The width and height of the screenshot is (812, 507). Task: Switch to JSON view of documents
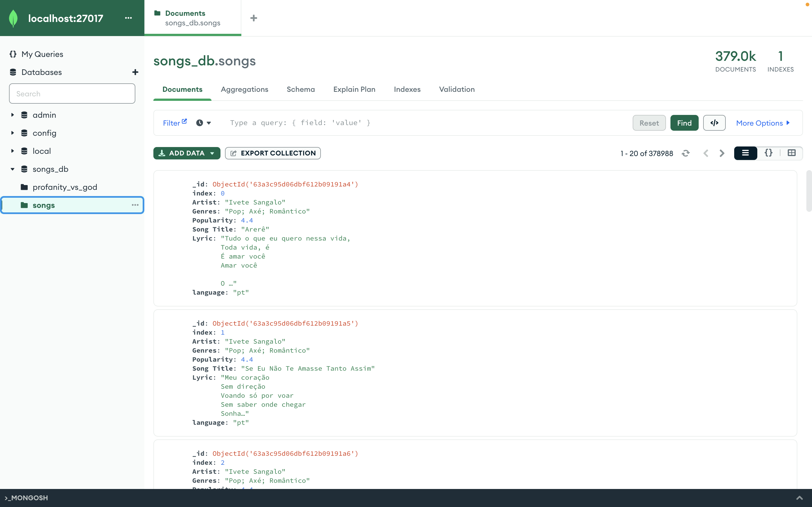(769, 153)
